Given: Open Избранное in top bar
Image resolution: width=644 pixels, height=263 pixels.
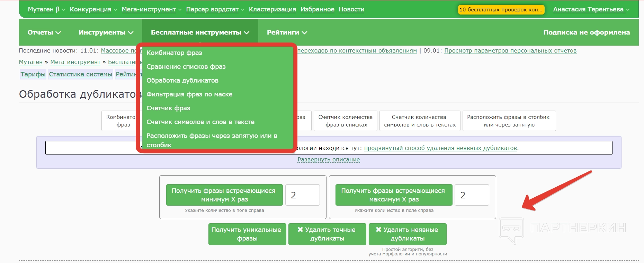Looking at the screenshot, I should [317, 9].
